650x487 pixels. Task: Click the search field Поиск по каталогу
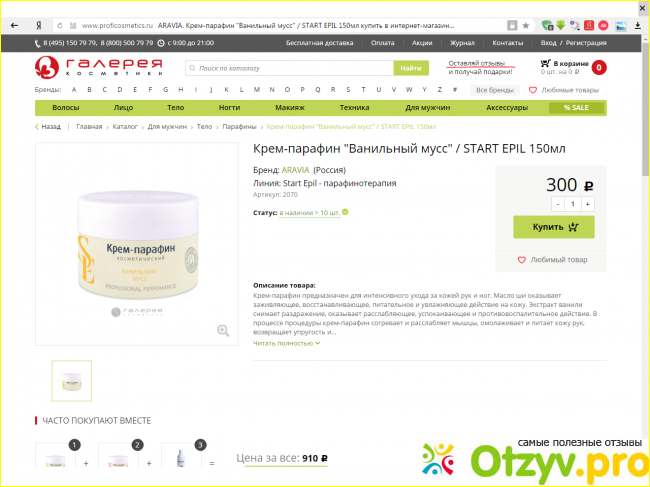click(x=289, y=68)
